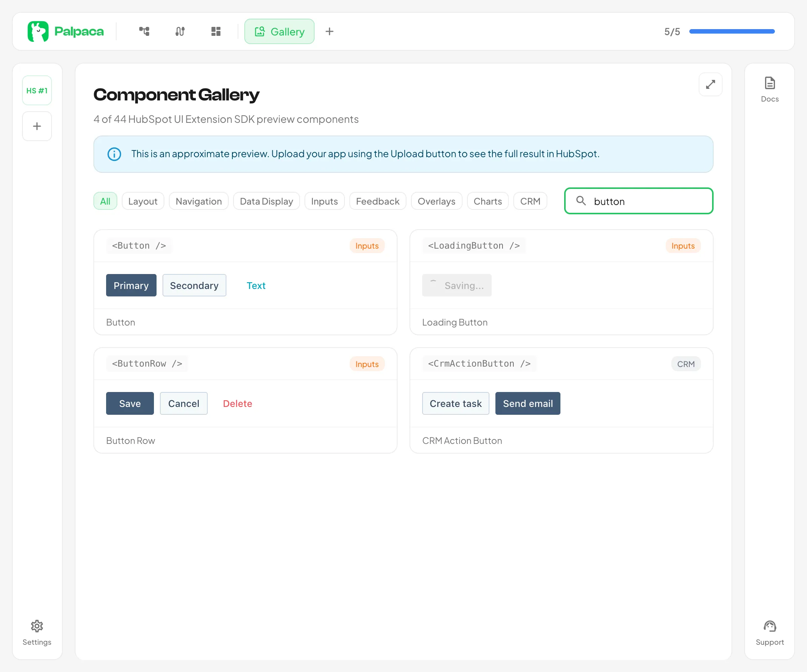Click the Support llama icon
This screenshot has height=672, width=807.
point(769,626)
